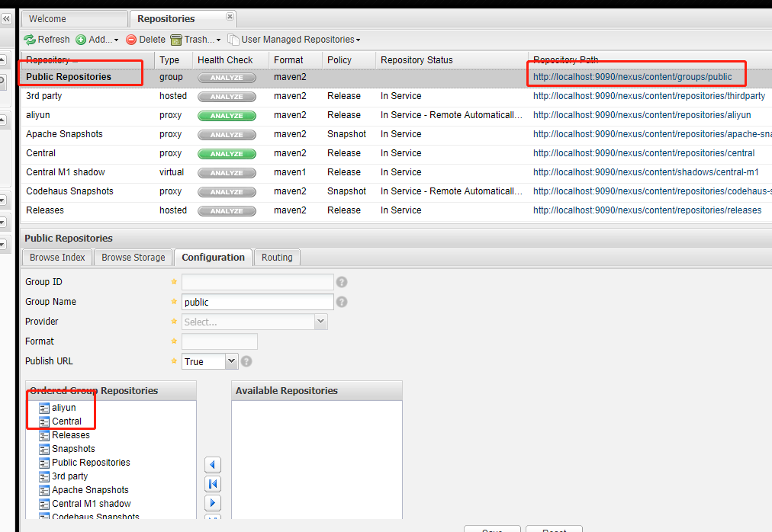
Task: Click ANALYZE button for Releases row
Action: [227, 211]
